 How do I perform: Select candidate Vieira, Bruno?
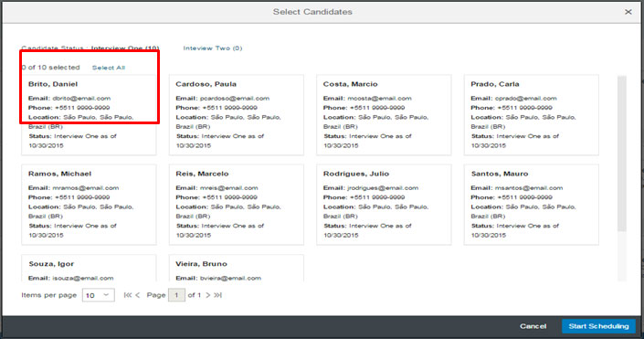[237, 268]
